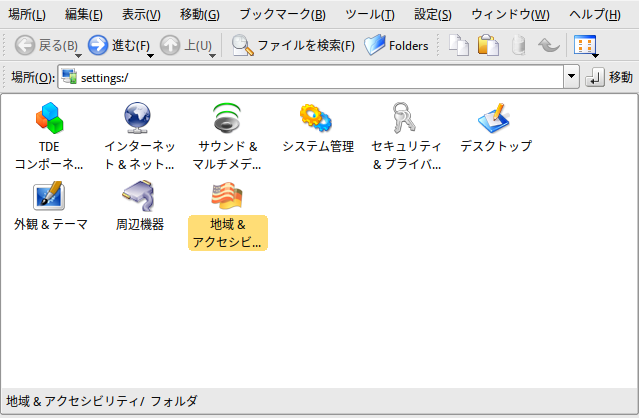This screenshot has width=639, height=418.
Task: Open the ヘルプ(H) menu
Action: tap(595, 15)
